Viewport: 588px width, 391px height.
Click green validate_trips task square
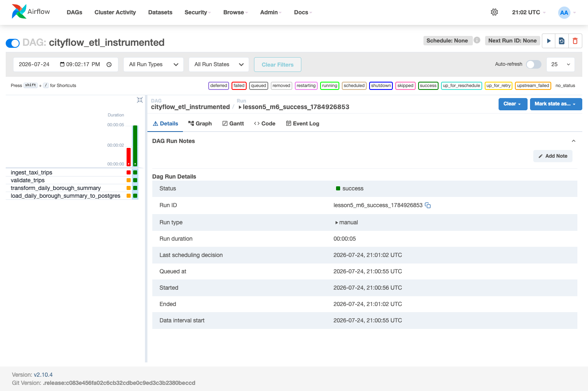point(135,180)
